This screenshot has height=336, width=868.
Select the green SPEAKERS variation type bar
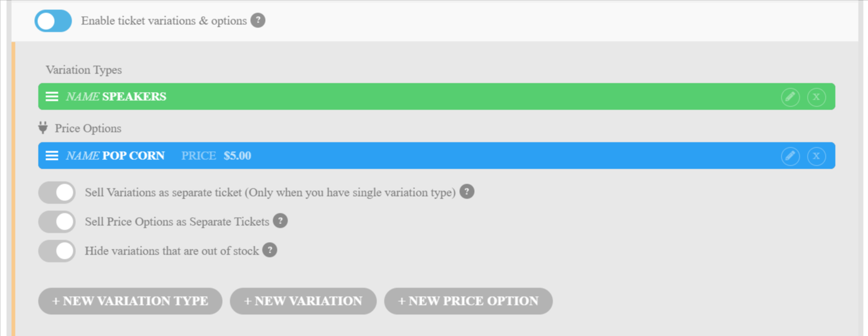436,97
